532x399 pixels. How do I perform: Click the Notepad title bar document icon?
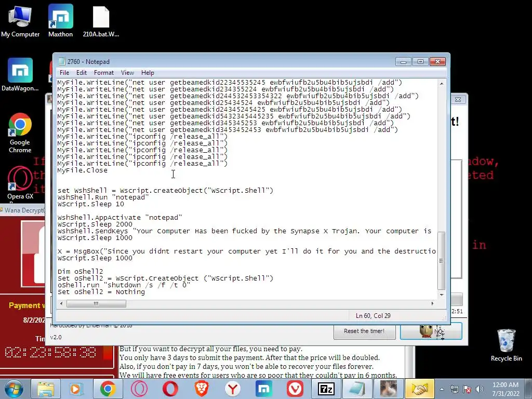tap(62, 61)
